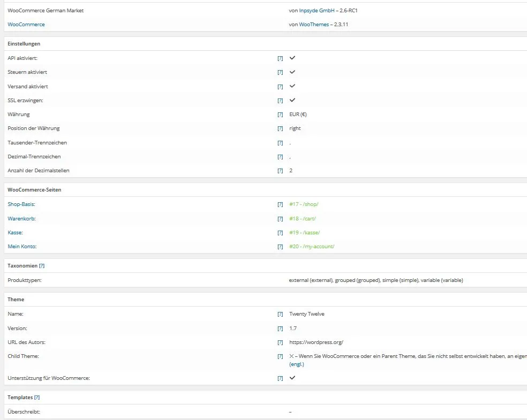Select the EUR (€) currency value
The width and height of the screenshot is (527, 420).
pyautogui.click(x=298, y=114)
